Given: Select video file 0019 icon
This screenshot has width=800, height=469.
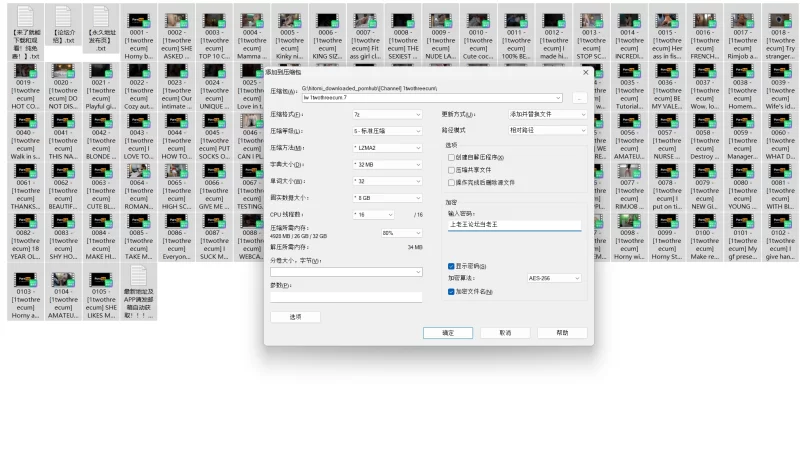Looking at the screenshot, I should point(24,67).
